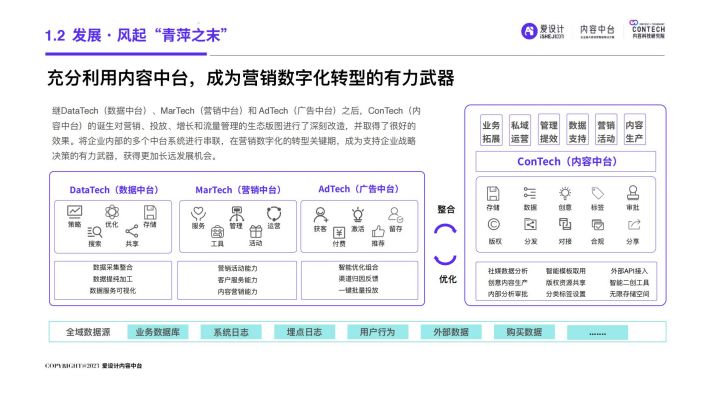Click the 用户行为 teal tag

[x=378, y=332]
